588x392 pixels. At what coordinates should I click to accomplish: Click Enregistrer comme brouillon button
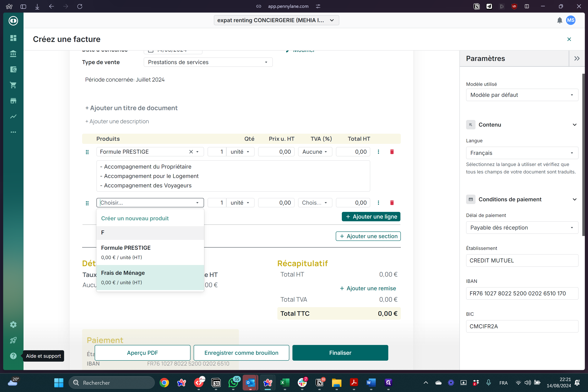coord(241,353)
